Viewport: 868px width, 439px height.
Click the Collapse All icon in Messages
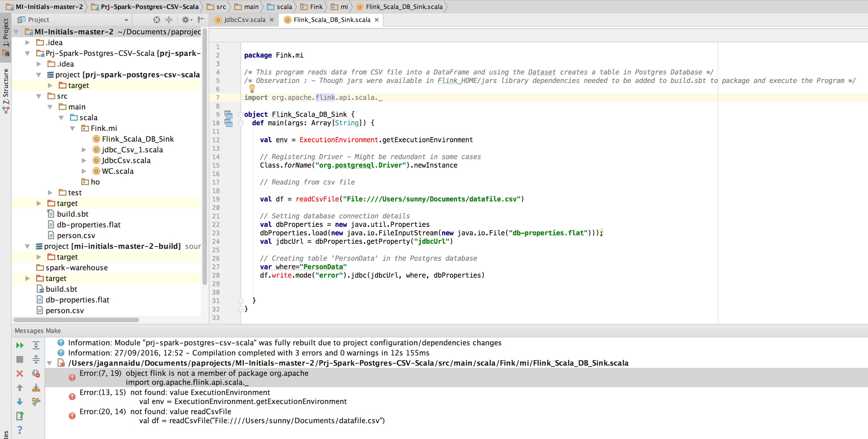point(36,359)
